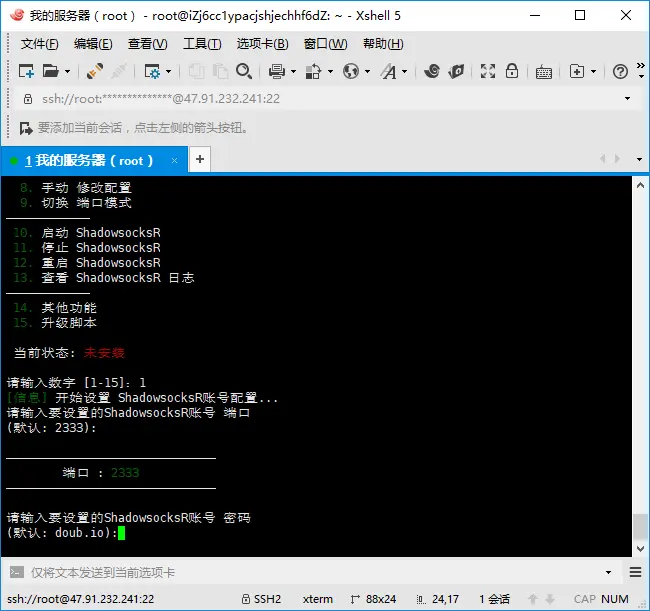Close the 我的服务器 (root) tab

175,160
